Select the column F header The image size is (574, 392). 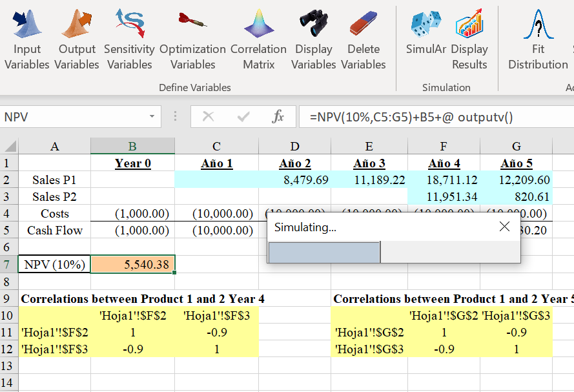pyautogui.click(x=444, y=147)
